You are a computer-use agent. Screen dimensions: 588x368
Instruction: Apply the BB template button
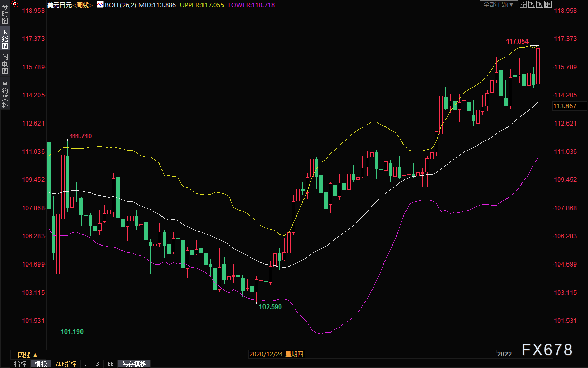(x=110, y=364)
